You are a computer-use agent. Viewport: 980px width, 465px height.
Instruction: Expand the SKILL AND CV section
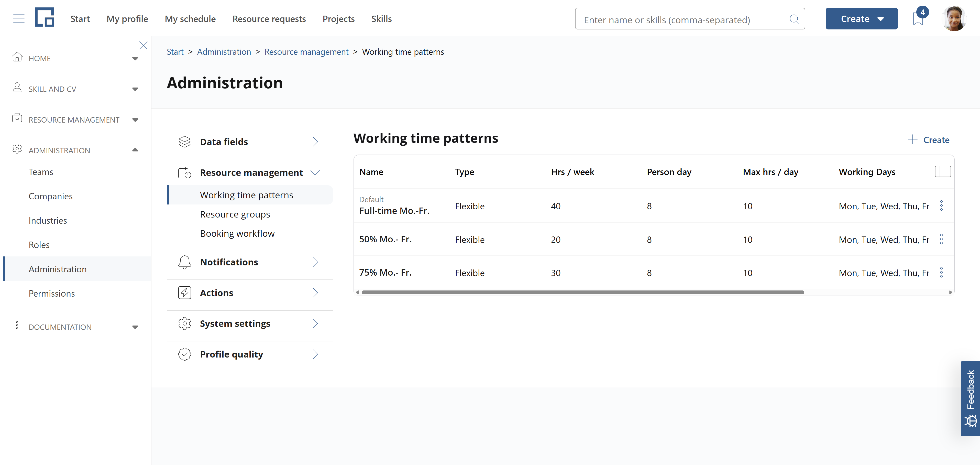click(135, 89)
